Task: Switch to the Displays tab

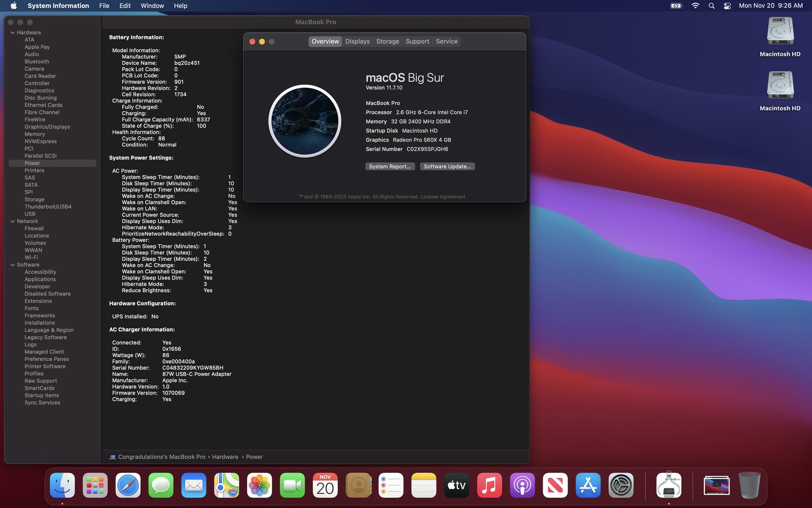Action: point(357,41)
